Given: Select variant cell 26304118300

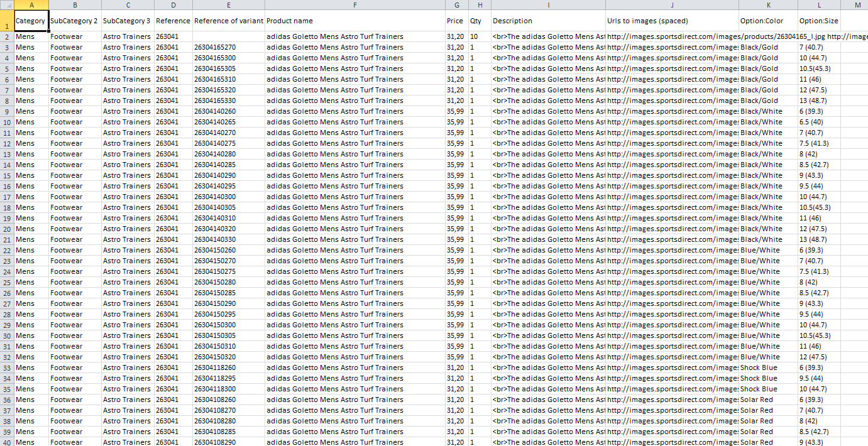Looking at the screenshot, I should [229, 389].
